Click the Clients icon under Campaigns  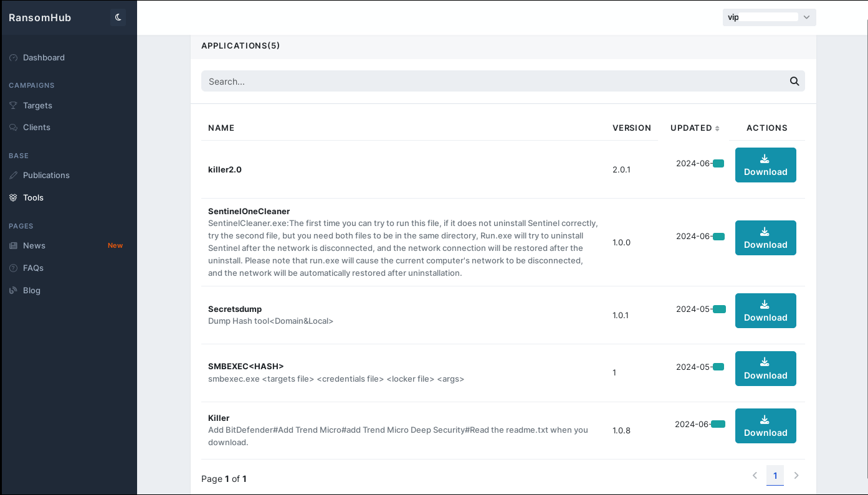[13, 127]
